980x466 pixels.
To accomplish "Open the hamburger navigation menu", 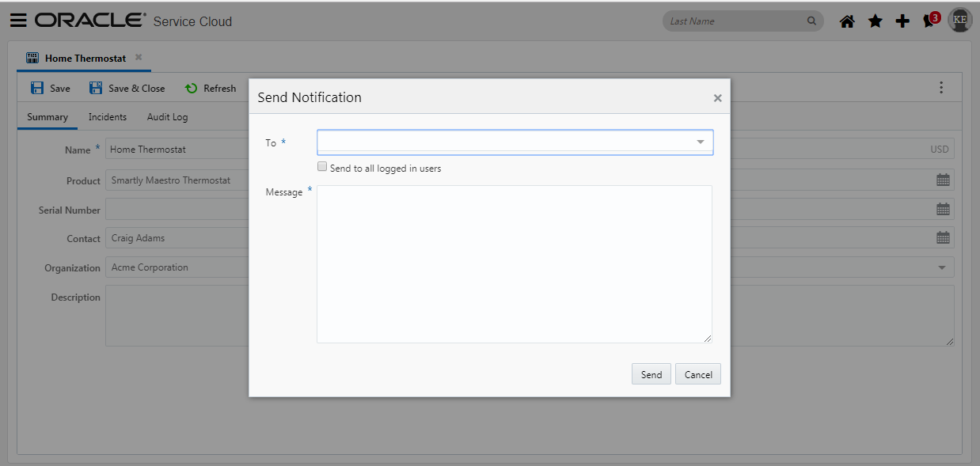I will coord(20,20).
